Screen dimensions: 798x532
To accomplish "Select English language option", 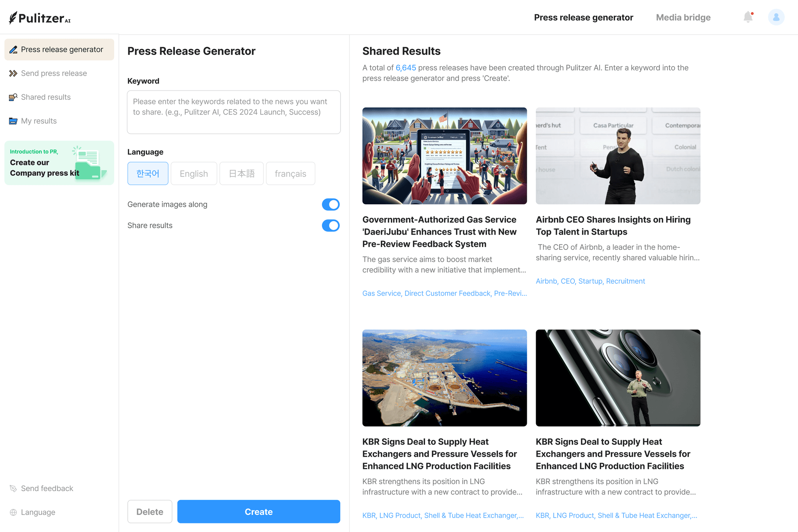I will coord(194,173).
